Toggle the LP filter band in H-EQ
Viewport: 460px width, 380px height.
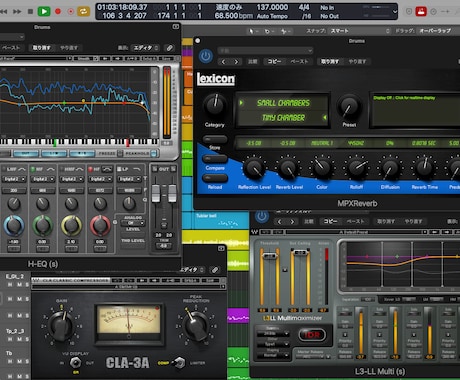tap(119, 169)
